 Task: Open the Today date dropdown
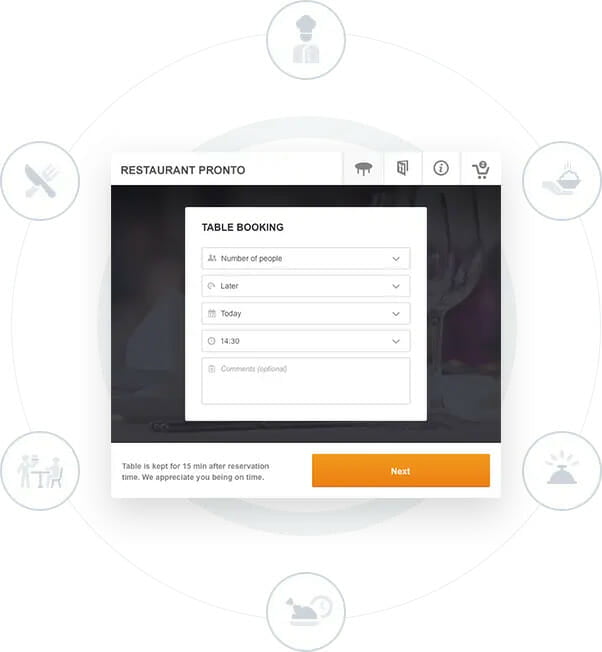(x=306, y=314)
